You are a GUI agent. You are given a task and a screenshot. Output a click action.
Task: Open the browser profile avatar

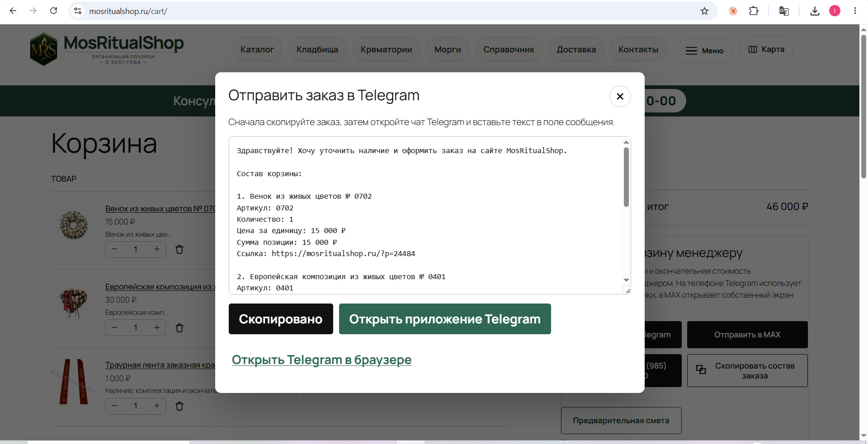pyautogui.click(x=835, y=11)
